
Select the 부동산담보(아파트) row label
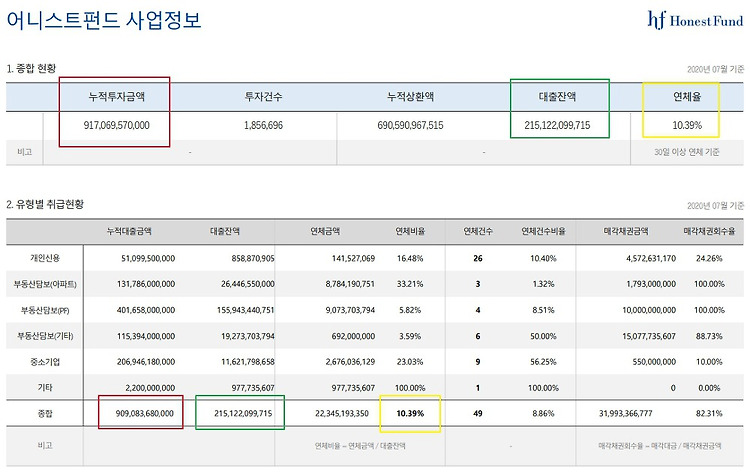coord(45,284)
